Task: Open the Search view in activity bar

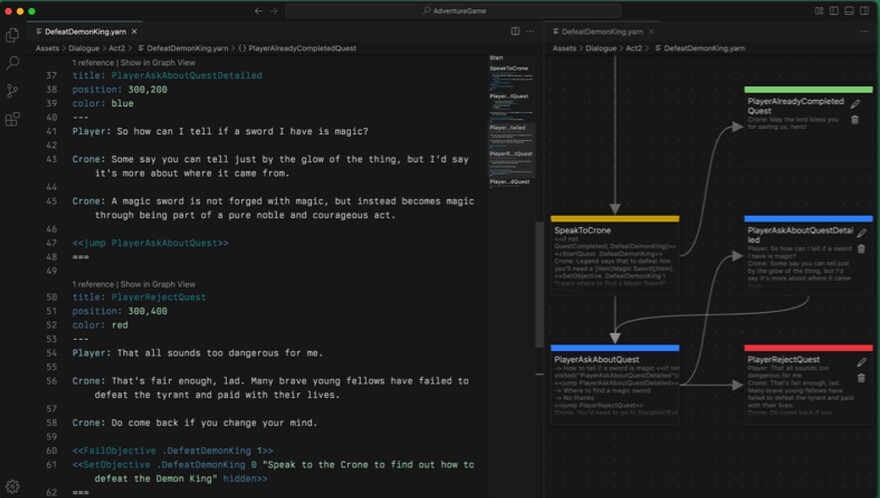Action: point(12,62)
